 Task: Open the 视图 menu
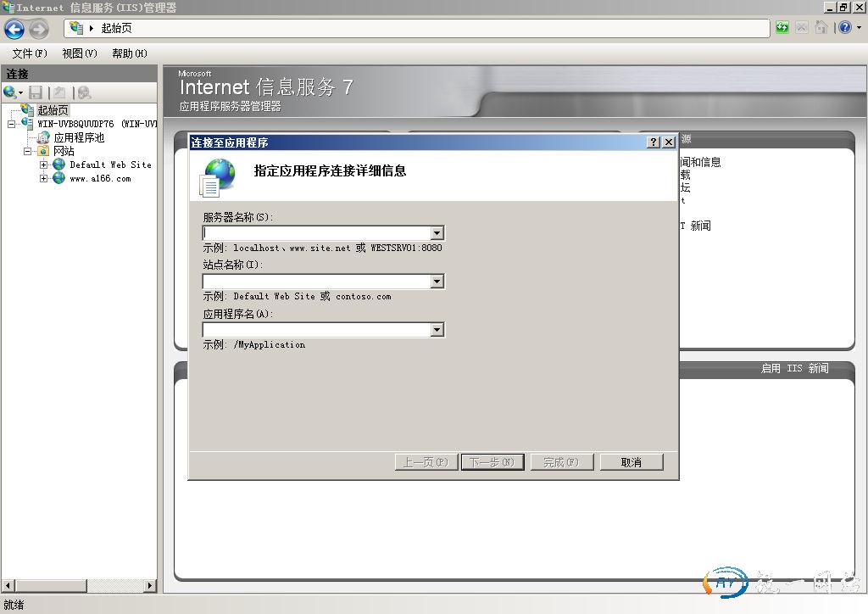point(78,53)
